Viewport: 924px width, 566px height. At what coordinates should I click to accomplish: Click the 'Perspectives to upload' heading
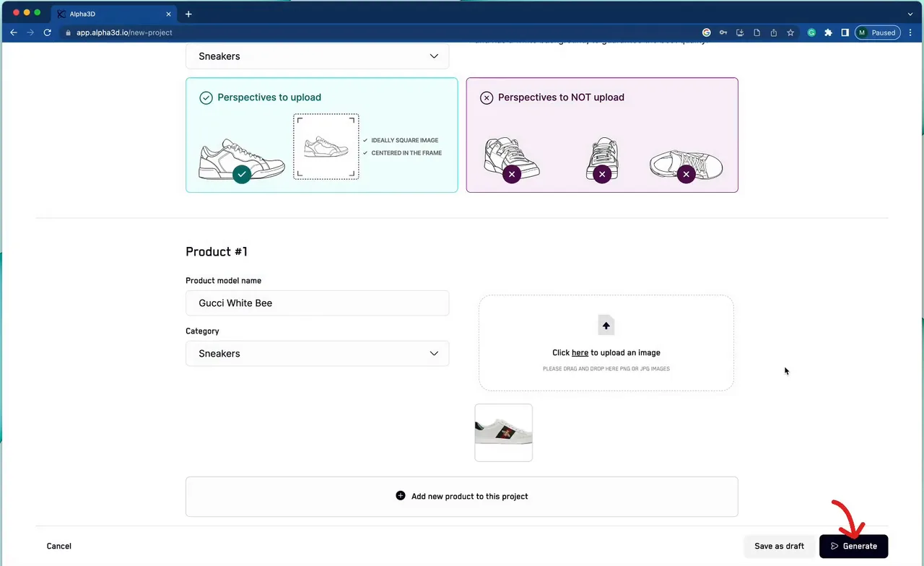269,97
